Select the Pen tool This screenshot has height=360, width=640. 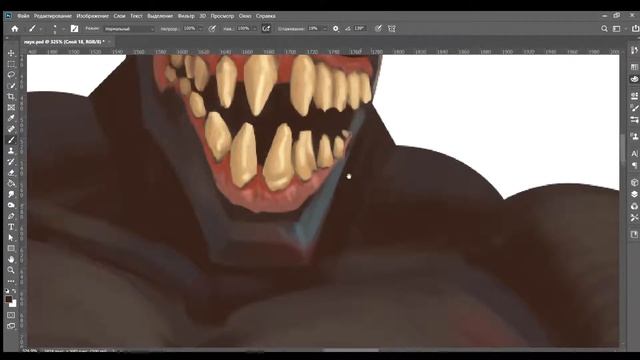[x=11, y=216]
